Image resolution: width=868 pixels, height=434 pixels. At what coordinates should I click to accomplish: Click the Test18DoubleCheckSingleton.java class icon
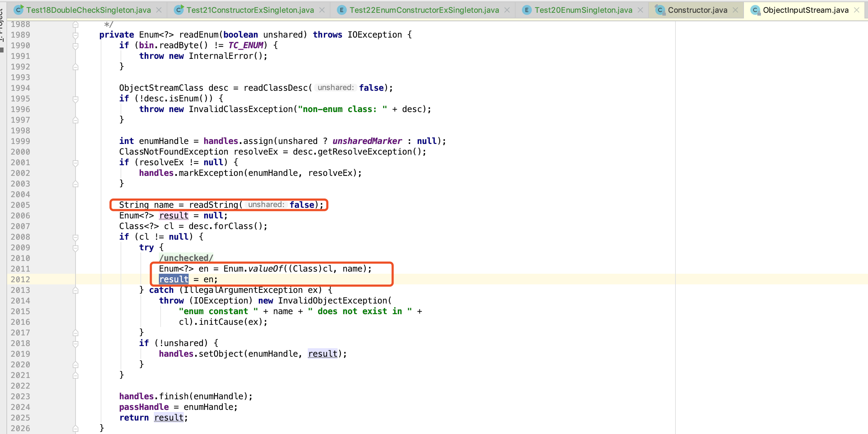click(18, 10)
